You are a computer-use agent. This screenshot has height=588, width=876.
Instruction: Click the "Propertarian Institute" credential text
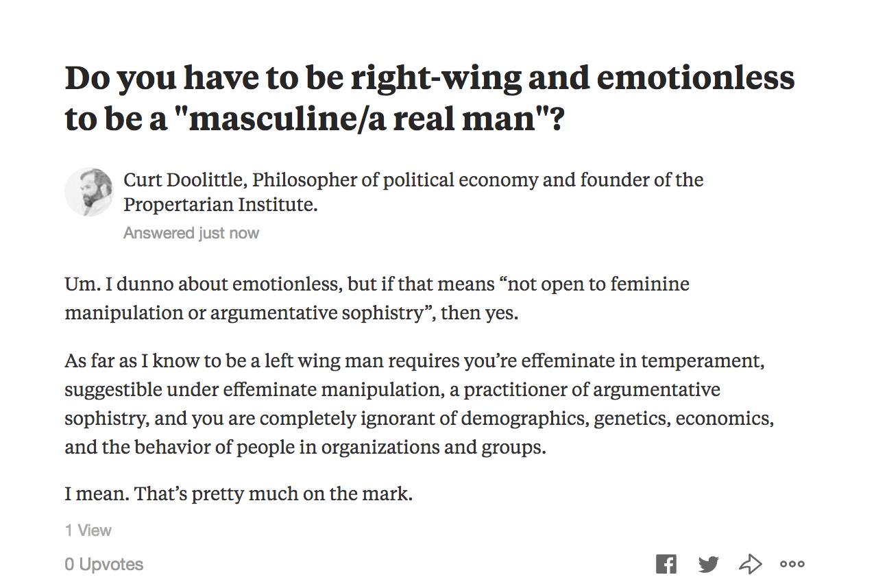coord(219,205)
